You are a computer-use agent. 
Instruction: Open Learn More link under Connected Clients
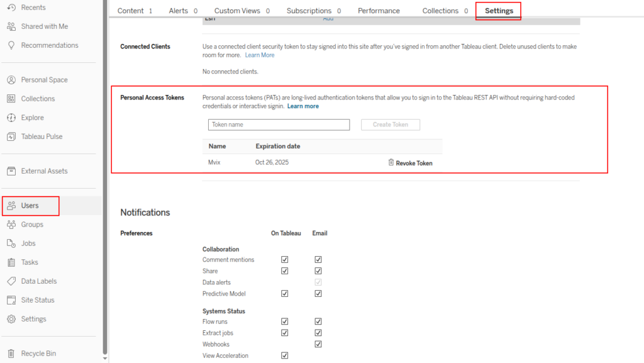(x=260, y=55)
